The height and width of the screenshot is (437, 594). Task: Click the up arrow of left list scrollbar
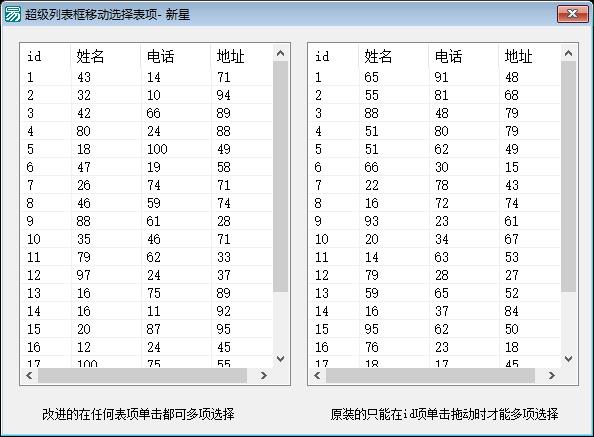[280, 53]
